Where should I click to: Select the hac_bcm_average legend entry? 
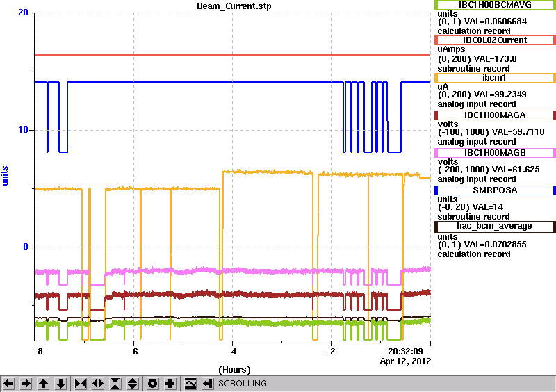(x=495, y=227)
